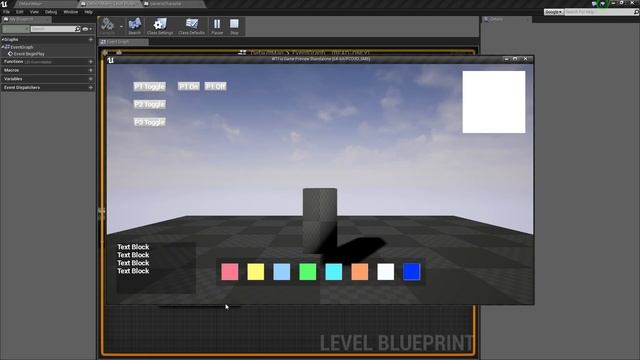Expand the Variables section

pos(13,79)
